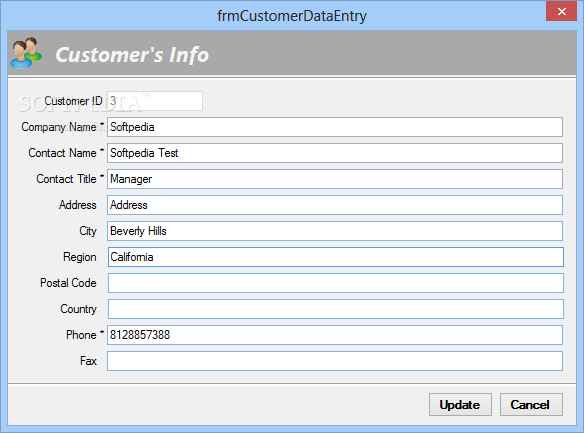Screen dimensions: 584x433
Task: Click the Contact Title label
Action: tap(66, 179)
